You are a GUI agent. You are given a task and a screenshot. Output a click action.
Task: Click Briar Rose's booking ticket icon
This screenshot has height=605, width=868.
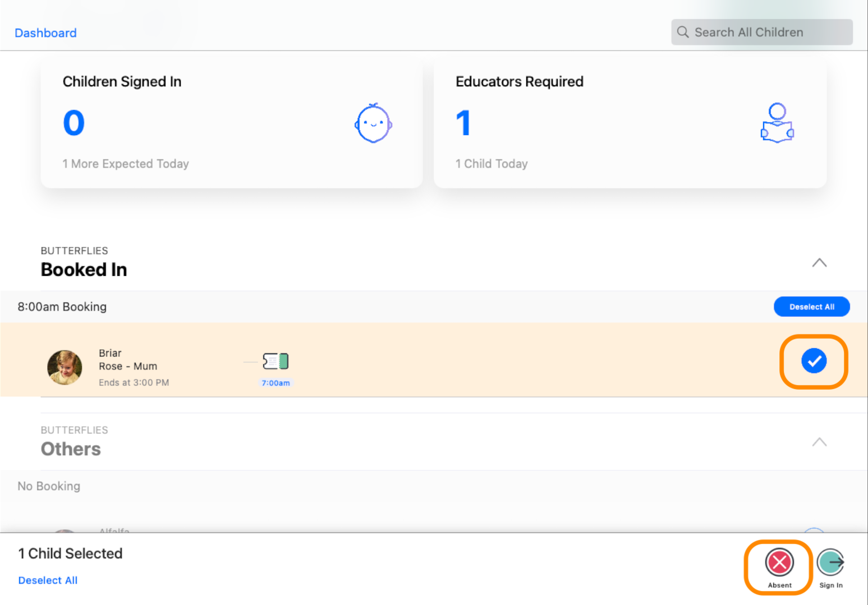click(x=275, y=361)
